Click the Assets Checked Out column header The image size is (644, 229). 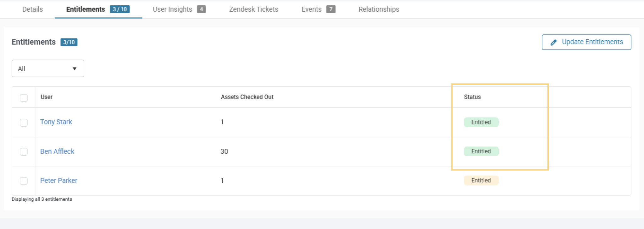click(247, 97)
